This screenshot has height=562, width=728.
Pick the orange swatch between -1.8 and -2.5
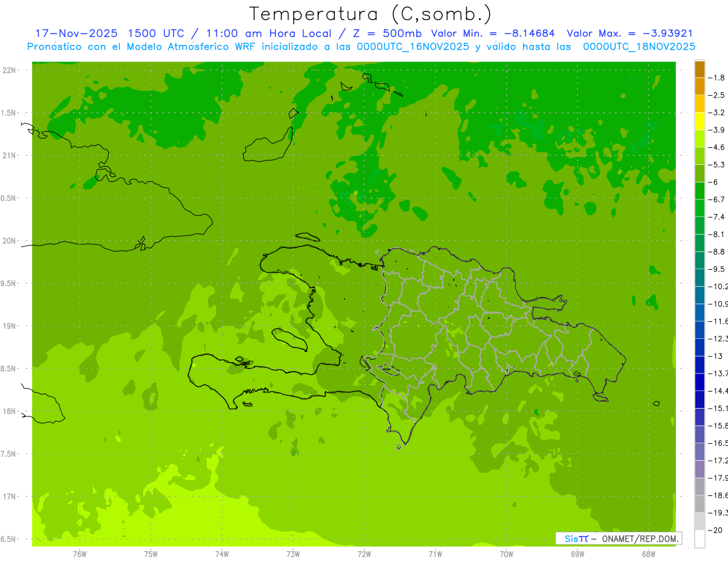699,86
